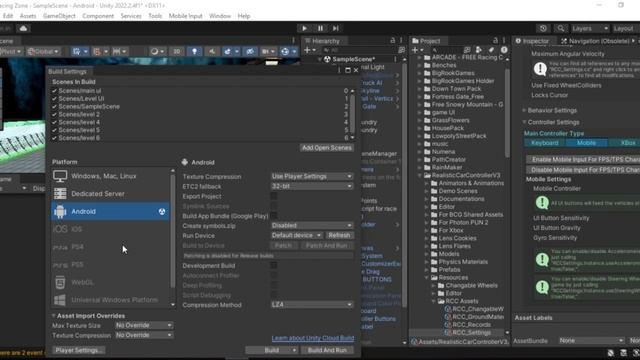Select the iOS platform
Image resolution: width=640 pixels, height=360 pixels.
click(110, 229)
